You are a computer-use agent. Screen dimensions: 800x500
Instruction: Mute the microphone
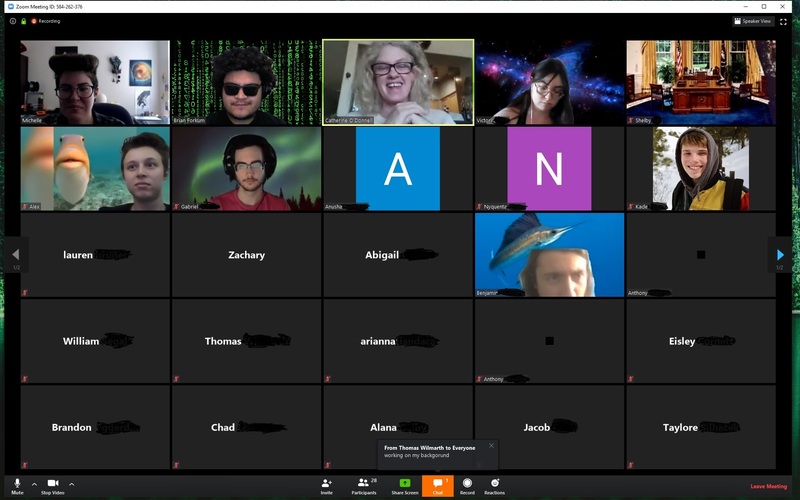(17, 484)
